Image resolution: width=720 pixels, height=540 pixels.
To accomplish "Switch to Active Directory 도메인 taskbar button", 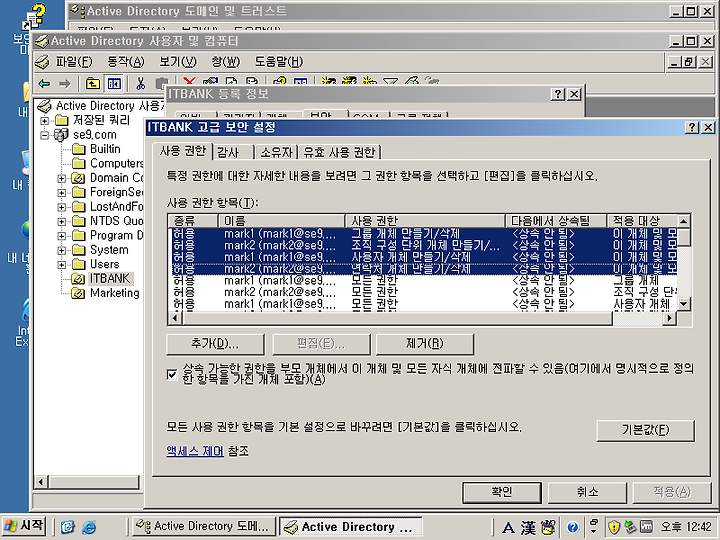I will [204, 526].
